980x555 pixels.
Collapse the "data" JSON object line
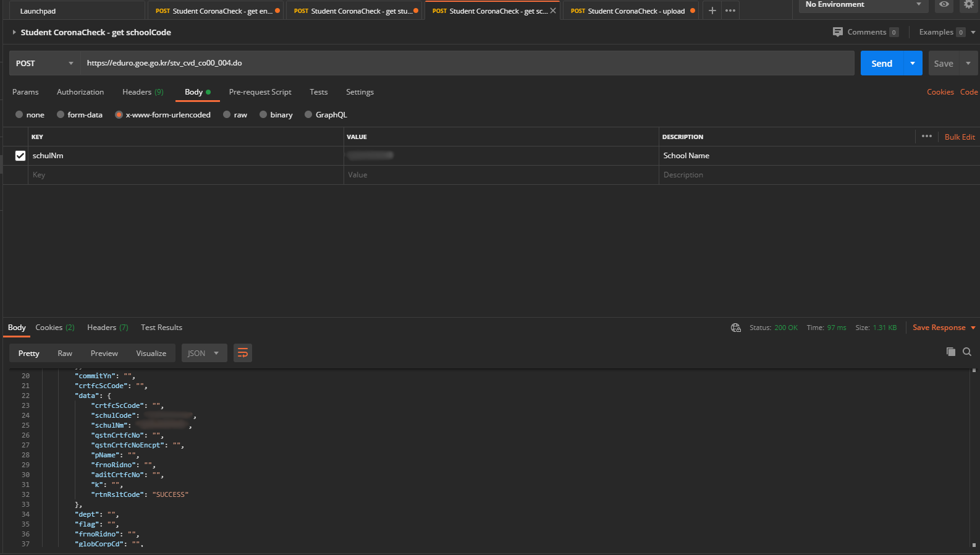[93, 396]
